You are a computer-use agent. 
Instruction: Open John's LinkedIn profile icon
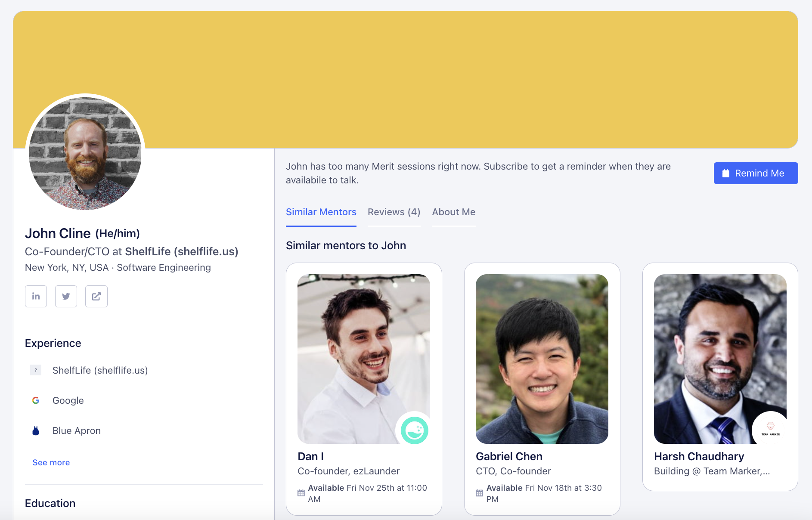(x=36, y=296)
